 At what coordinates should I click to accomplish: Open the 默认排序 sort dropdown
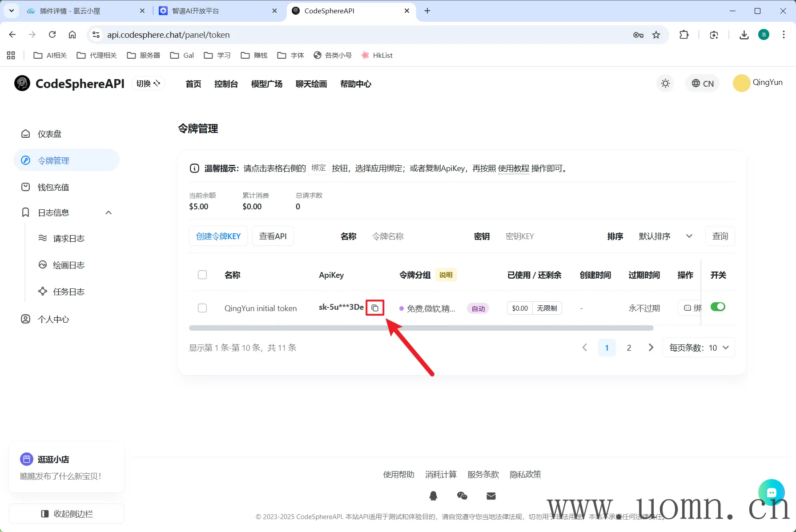click(x=665, y=236)
